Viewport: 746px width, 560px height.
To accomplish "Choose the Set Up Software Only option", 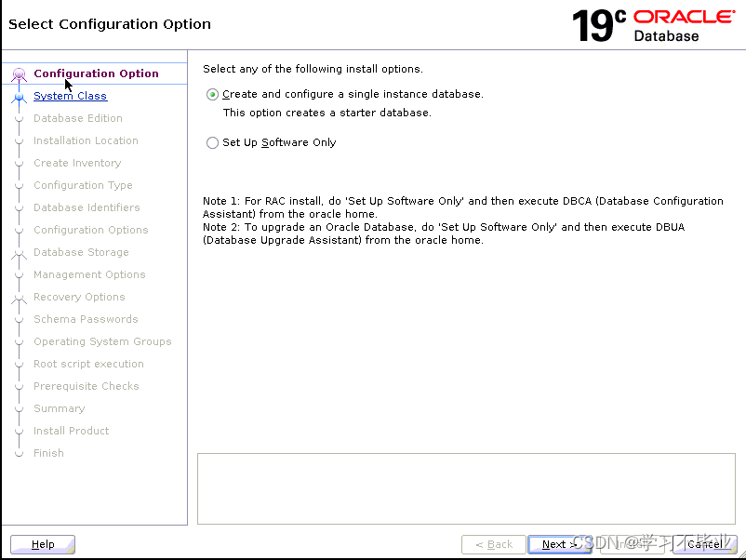I will click(212, 142).
